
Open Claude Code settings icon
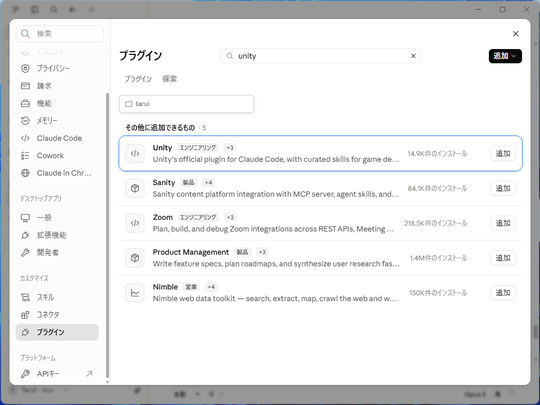25,138
